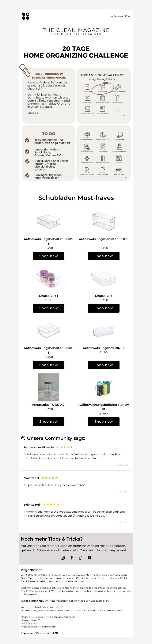Open the Instagram social icon

pyautogui.click(x=63, y=557)
